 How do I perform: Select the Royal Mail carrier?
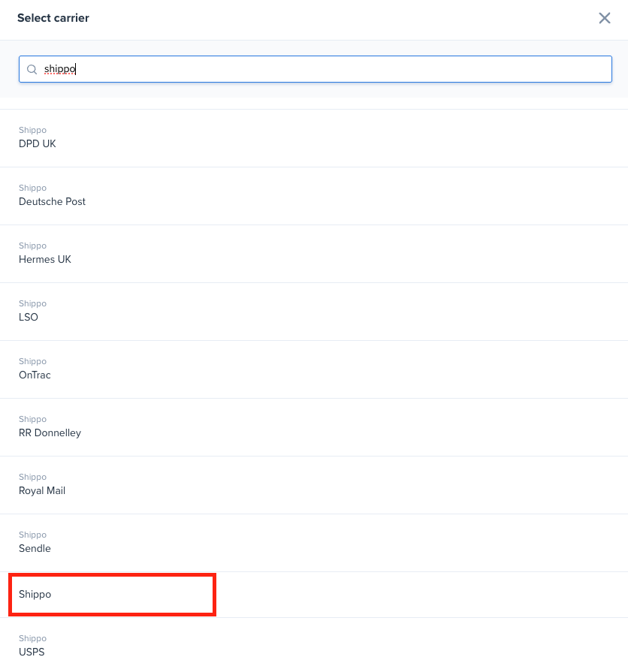tap(314, 485)
